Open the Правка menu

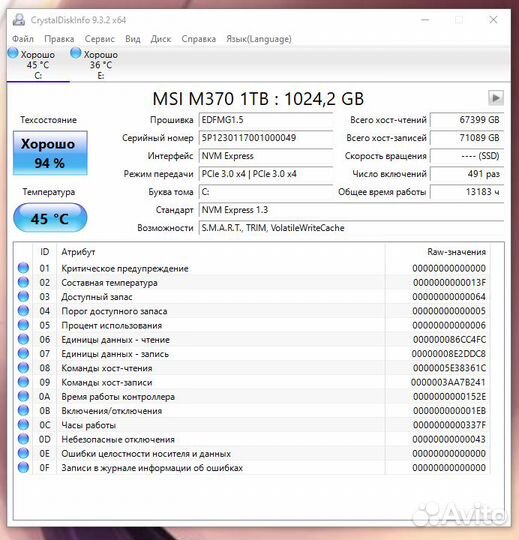[x=59, y=39]
